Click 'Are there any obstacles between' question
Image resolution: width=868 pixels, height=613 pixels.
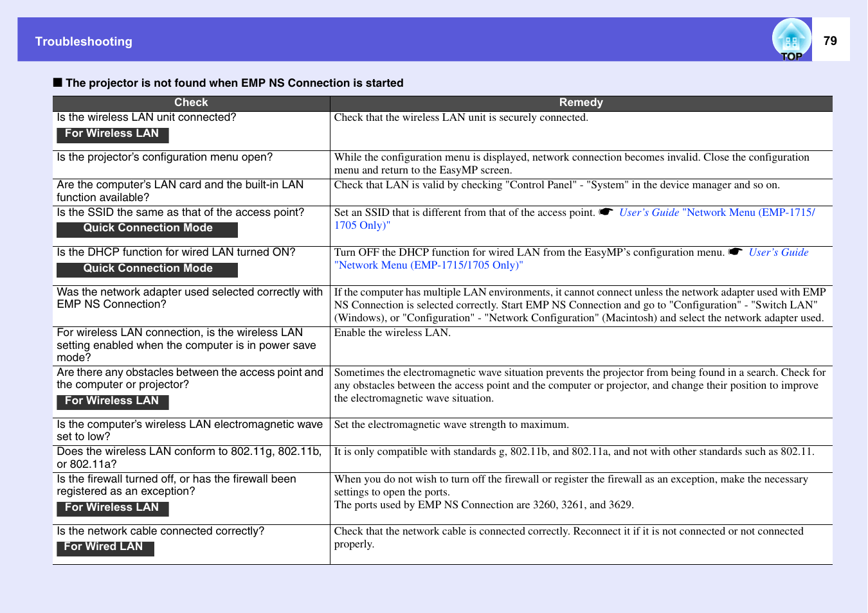190,378
